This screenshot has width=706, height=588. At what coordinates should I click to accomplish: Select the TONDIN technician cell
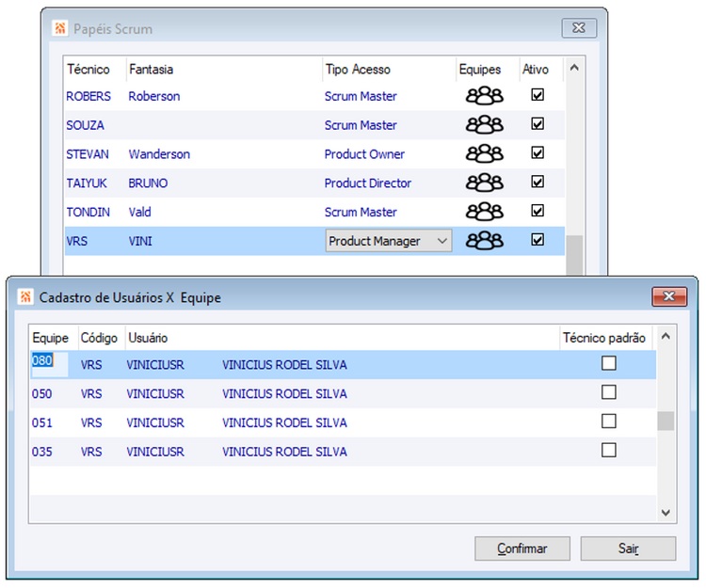click(88, 212)
